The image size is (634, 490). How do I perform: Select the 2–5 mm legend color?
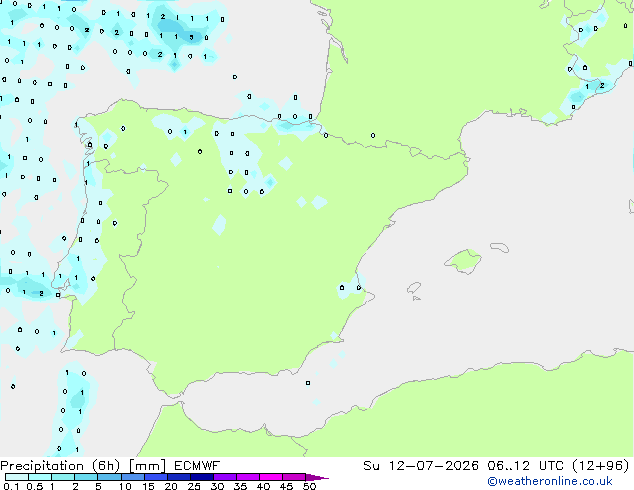click(x=86, y=477)
